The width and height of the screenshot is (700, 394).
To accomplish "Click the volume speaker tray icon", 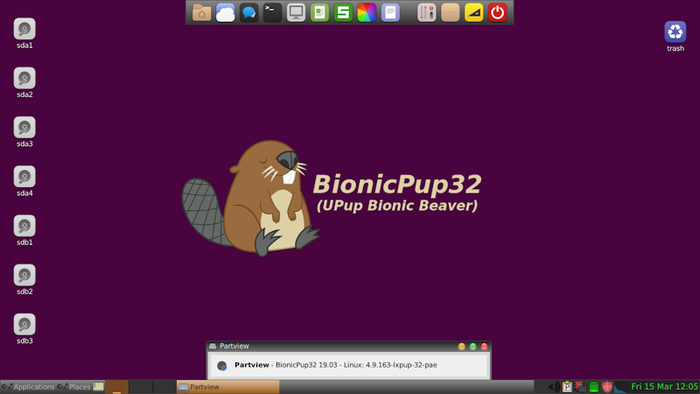I will pyautogui.click(x=554, y=386).
